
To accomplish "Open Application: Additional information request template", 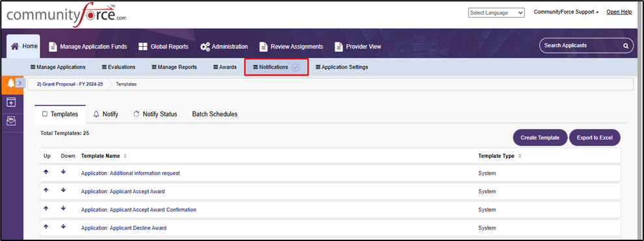I will tap(130, 173).
